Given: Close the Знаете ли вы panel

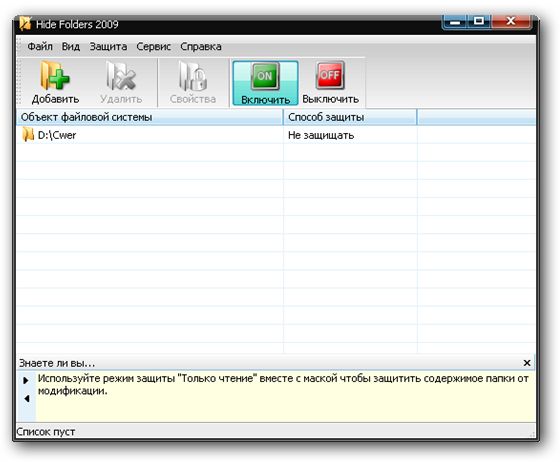Looking at the screenshot, I should pos(527,363).
